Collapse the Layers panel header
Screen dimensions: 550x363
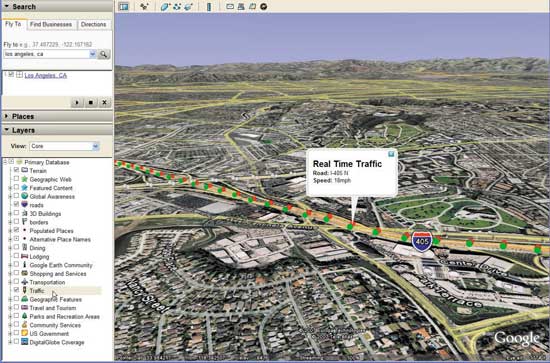(57, 130)
